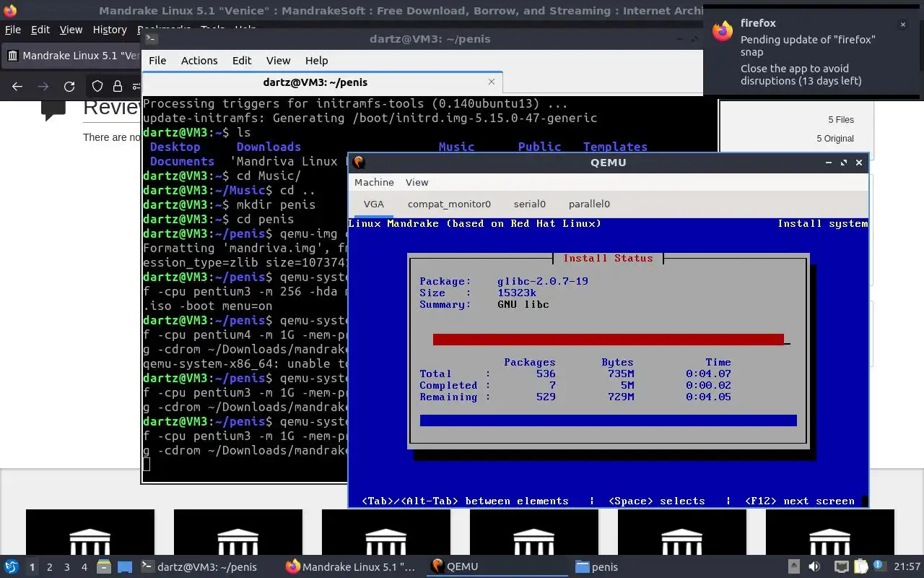
Task: Click the removable media eject tray icon
Action: (793, 566)
